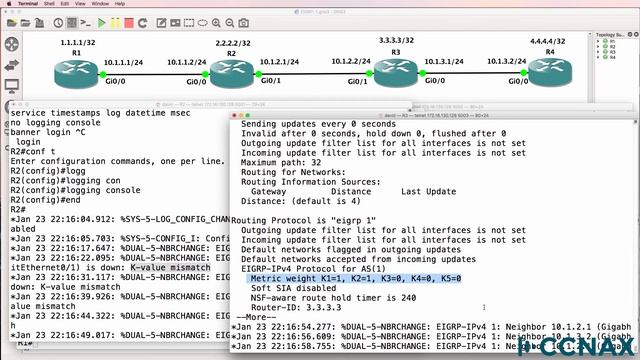Open the View menu
Viewport: 640px width, 360px height.
click(x=80, y=3)
